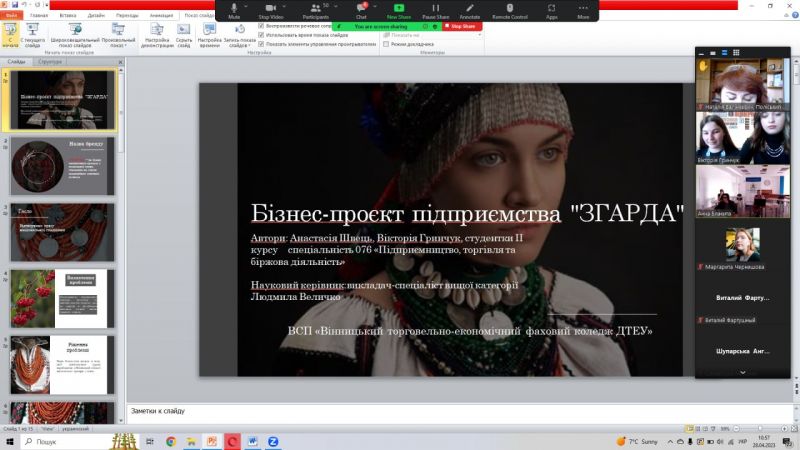Switch to the Slides pane tab (Слайды)
The width and height of the screenshot is (800, 450).
pyautogui.click(x=16, y=61)
